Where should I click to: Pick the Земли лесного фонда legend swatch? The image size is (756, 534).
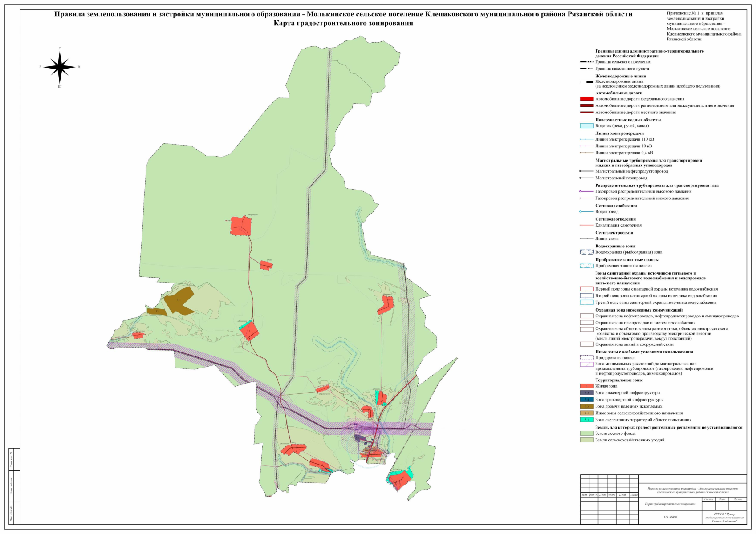(x=586, y=433)
